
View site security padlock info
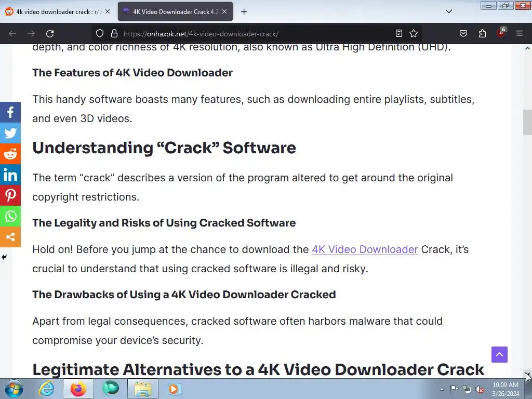point(114,34)
